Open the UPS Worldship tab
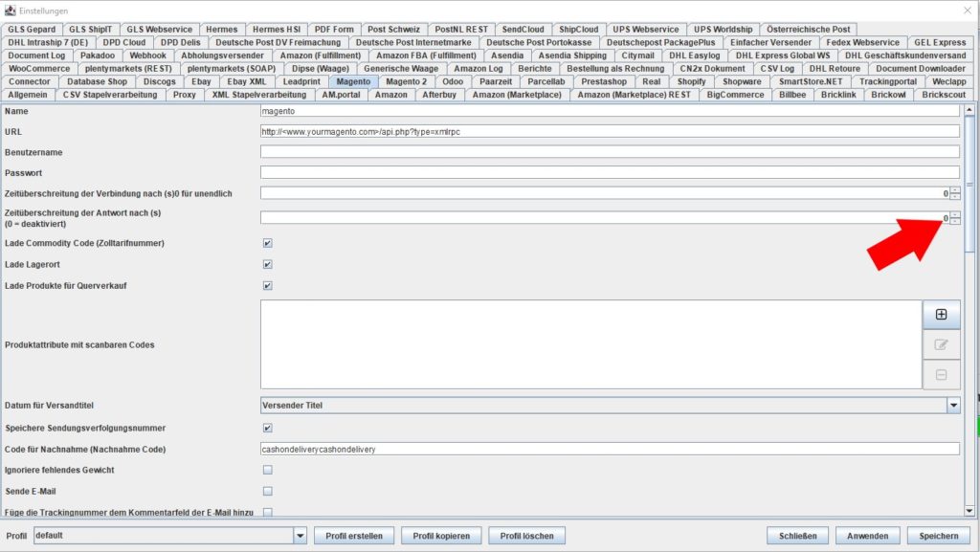Viewport: 980px width, 552px height. pos(724,30)
